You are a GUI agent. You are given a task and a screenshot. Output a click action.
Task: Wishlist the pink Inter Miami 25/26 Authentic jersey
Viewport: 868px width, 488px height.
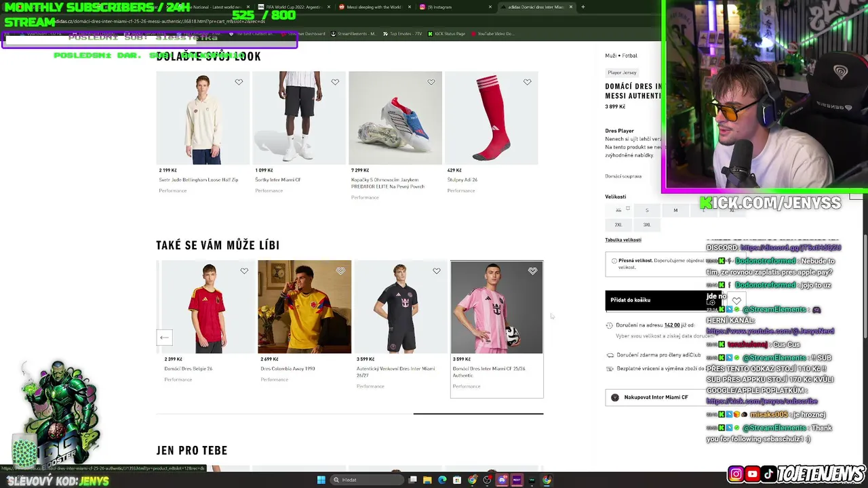point(533,271)
